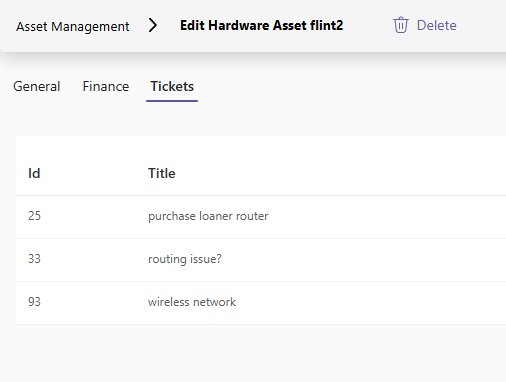Select the row for ticket 93

(x=261, y=303)
